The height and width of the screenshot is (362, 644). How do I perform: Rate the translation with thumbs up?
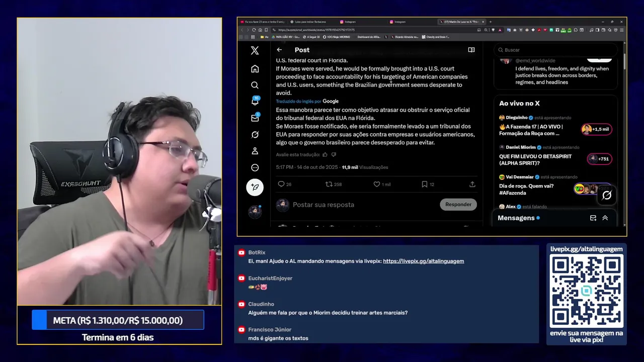[325, 155]
